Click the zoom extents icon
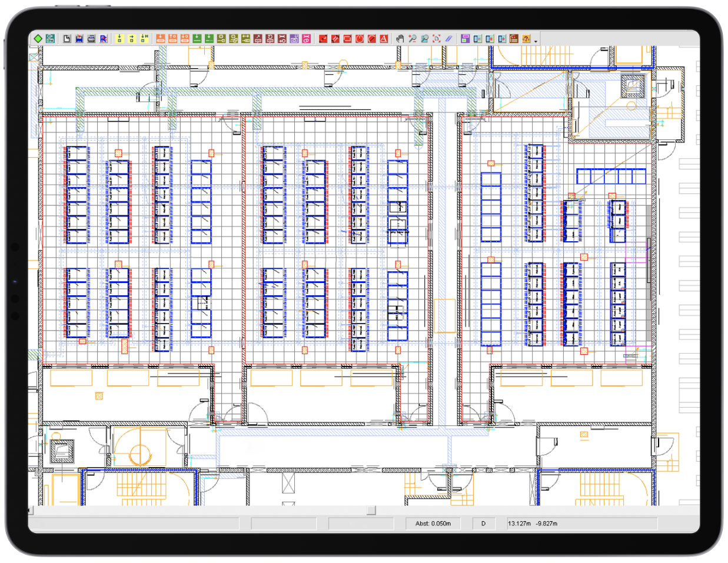Screen dimensions: 728x563 (436, 39)
